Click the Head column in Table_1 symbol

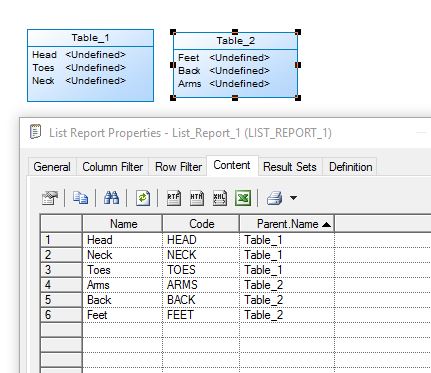44,54
